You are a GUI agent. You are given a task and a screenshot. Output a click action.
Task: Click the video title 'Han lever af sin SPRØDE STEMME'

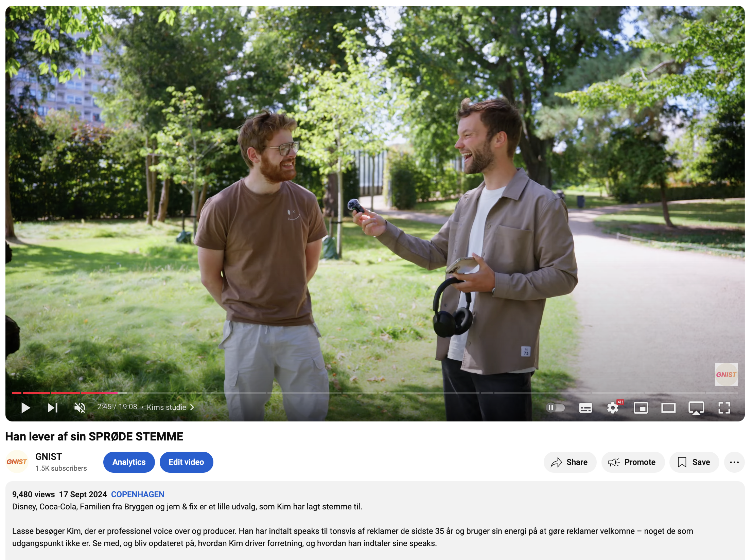click(x=94, y=436)
